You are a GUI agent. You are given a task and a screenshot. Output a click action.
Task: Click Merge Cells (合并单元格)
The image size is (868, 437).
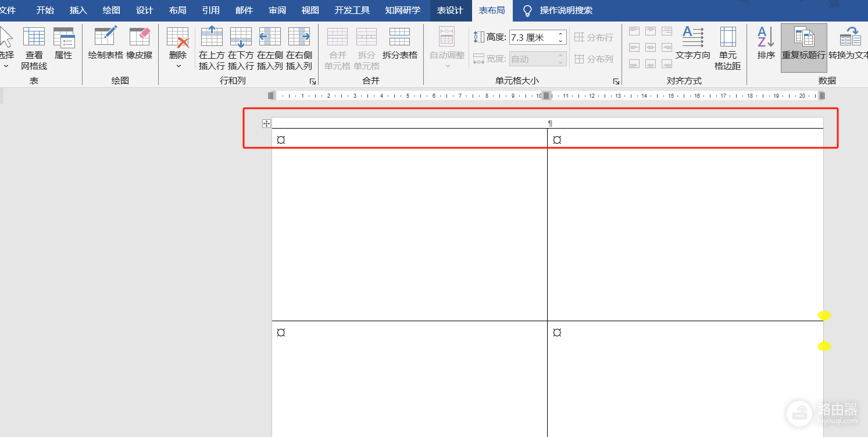pos(337,48)
